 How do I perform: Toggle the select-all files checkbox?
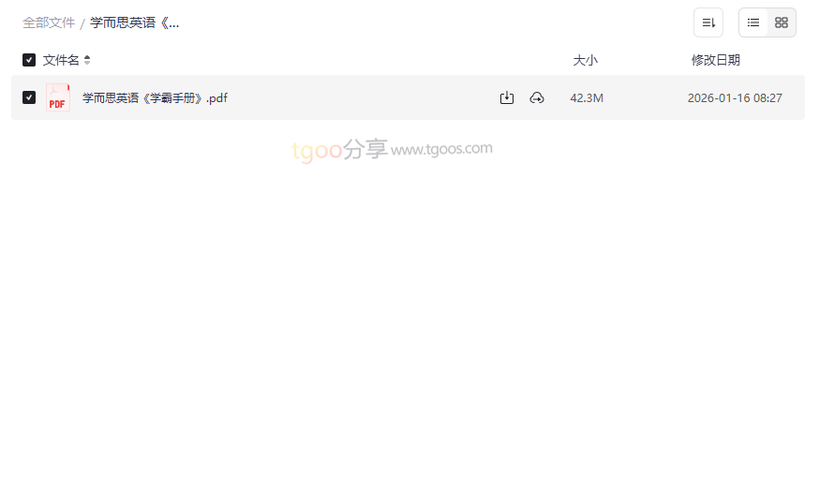tap(29, 60)
